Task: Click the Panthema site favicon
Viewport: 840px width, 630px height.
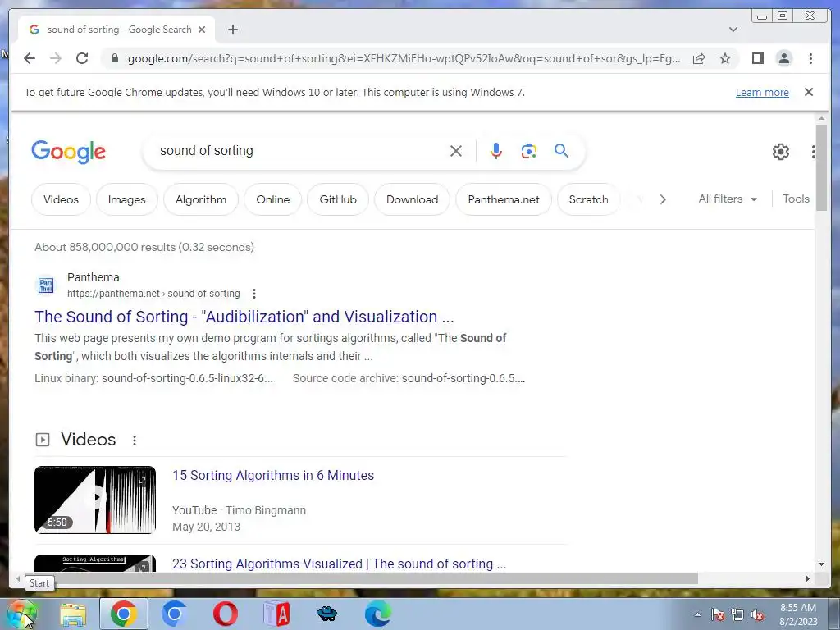Action: pos(46,285)
